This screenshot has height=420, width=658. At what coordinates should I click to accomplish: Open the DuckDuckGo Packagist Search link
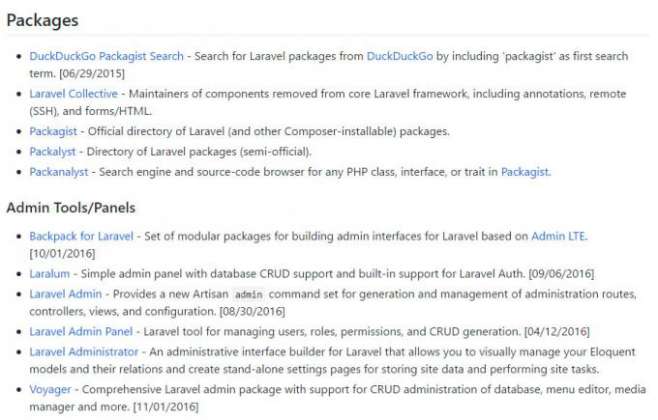[x=107, y=56]
